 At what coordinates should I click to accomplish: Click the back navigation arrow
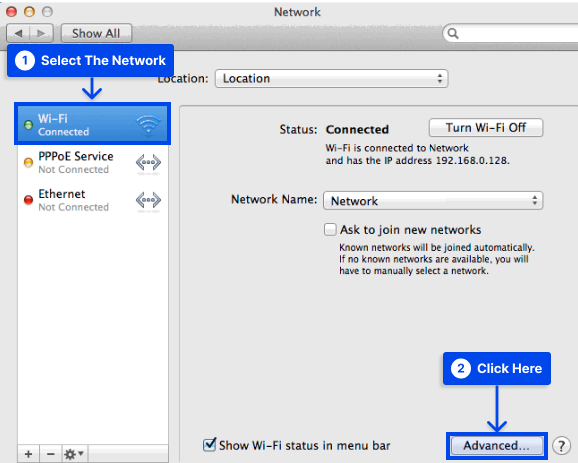point(18,34)
